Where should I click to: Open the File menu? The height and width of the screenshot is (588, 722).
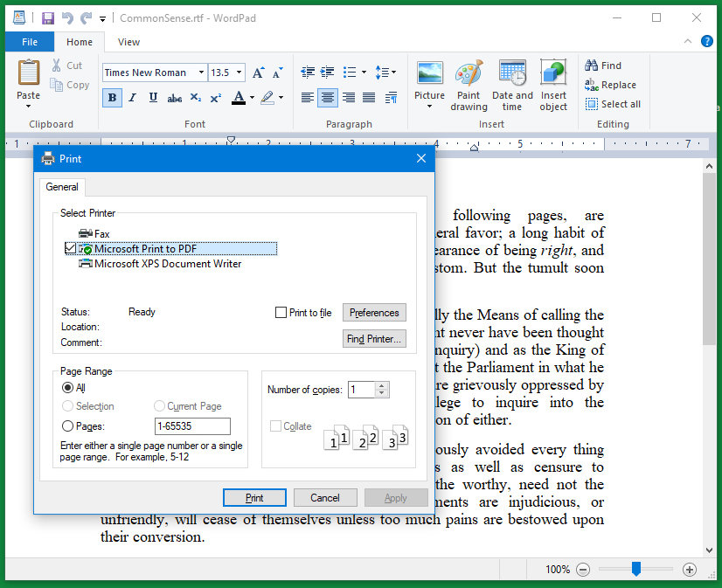click(30, 42)
